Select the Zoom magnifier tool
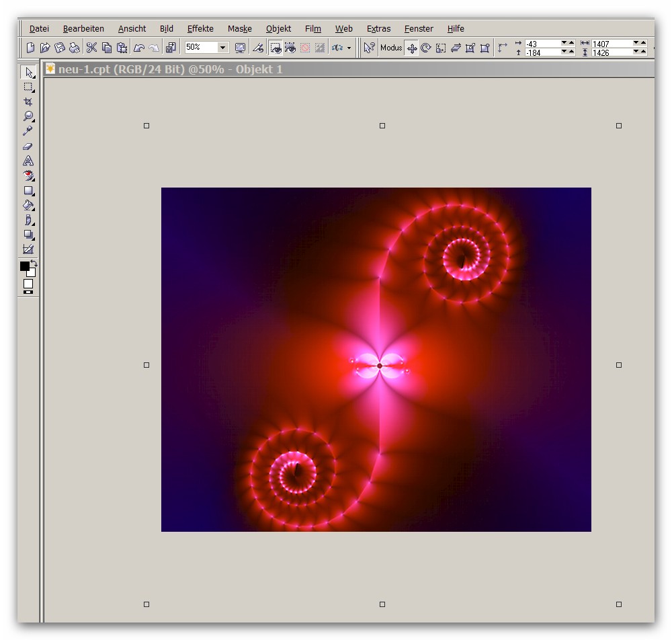The image size is (672, 640). (x=28, y=116)
